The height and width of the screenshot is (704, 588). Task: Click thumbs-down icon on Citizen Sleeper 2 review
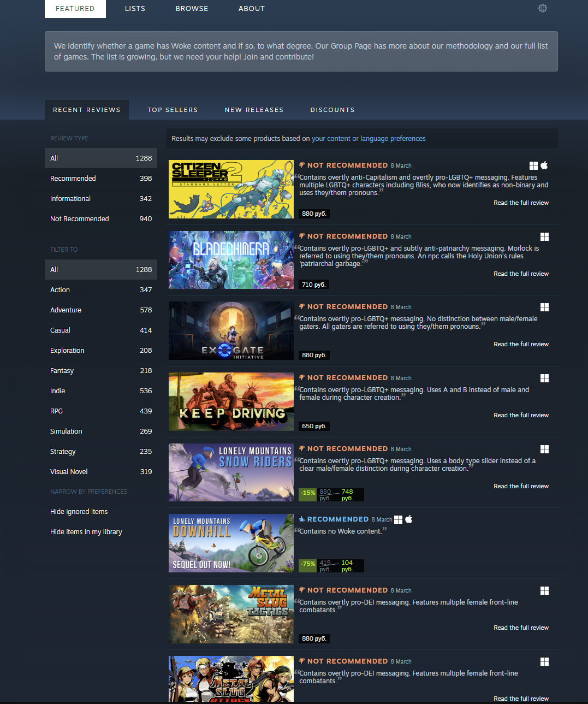pyautogui.click(x=302, y=165)
